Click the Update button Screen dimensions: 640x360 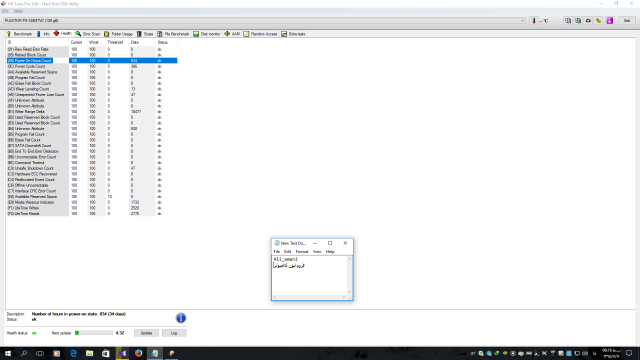[x=146, y=333]
